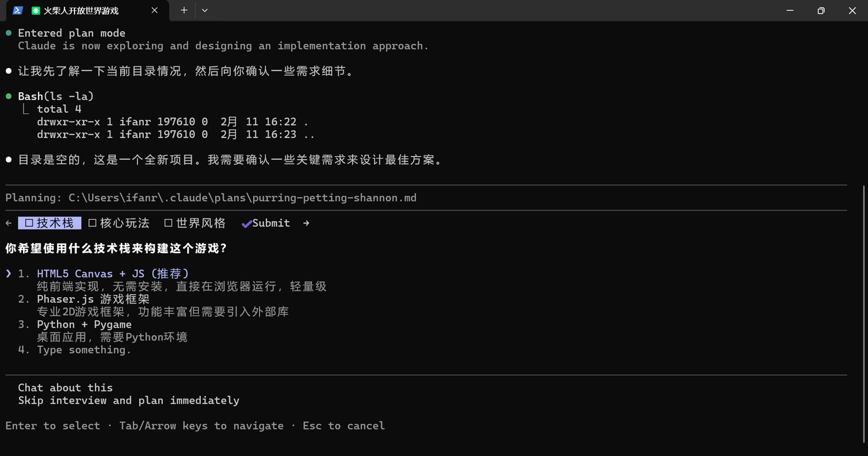
Task: Toggle the 技术栈 checkbox
Action: [x=29, y=223]
